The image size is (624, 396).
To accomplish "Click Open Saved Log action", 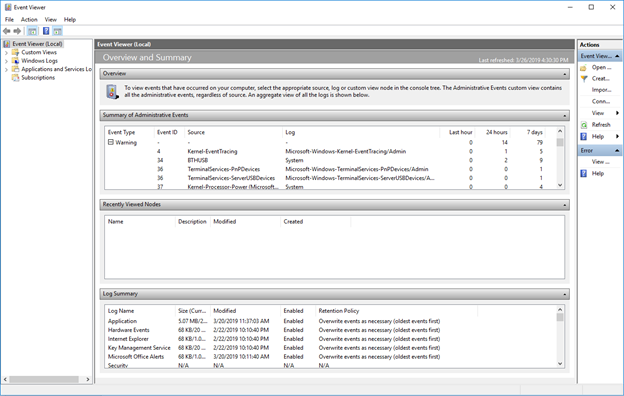I will 601,67.
